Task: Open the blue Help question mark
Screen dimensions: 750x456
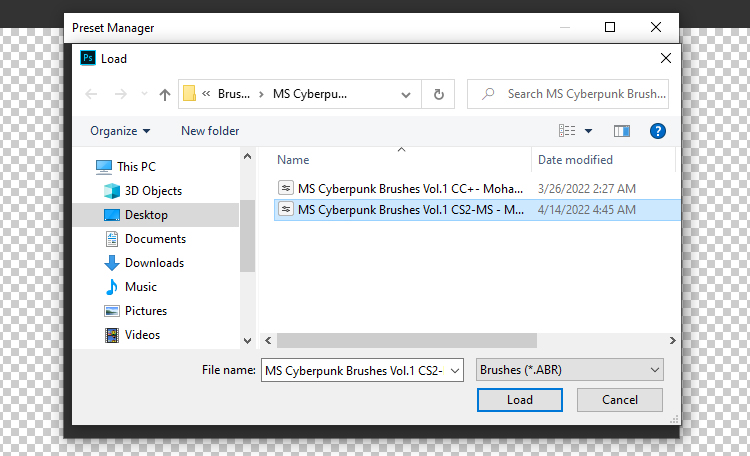Action: click(657, 131)
